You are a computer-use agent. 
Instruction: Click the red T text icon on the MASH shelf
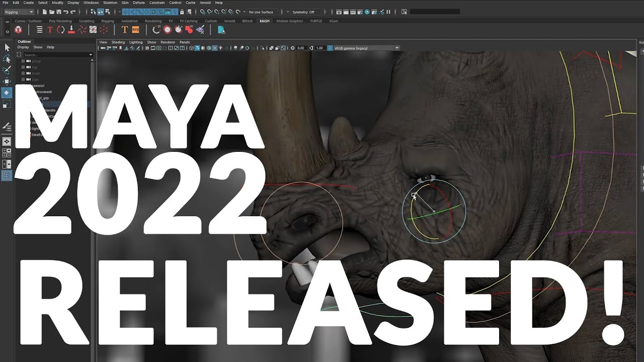pos(50,30)
